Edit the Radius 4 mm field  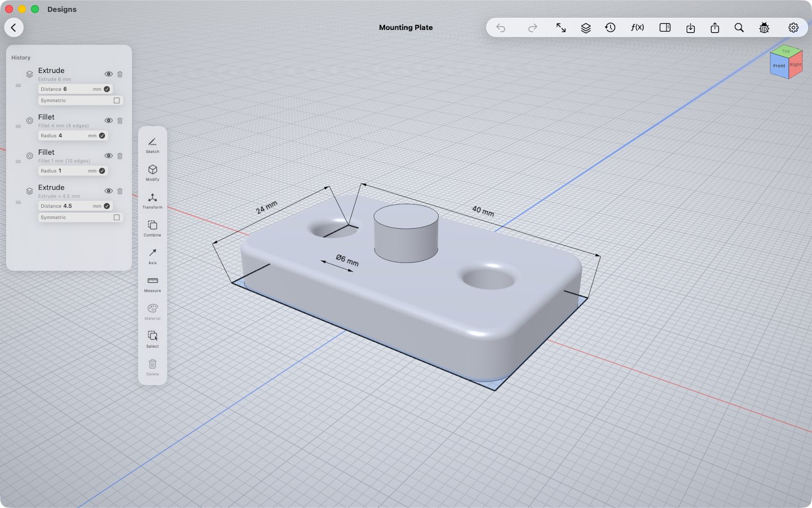(x=73, y=135)
